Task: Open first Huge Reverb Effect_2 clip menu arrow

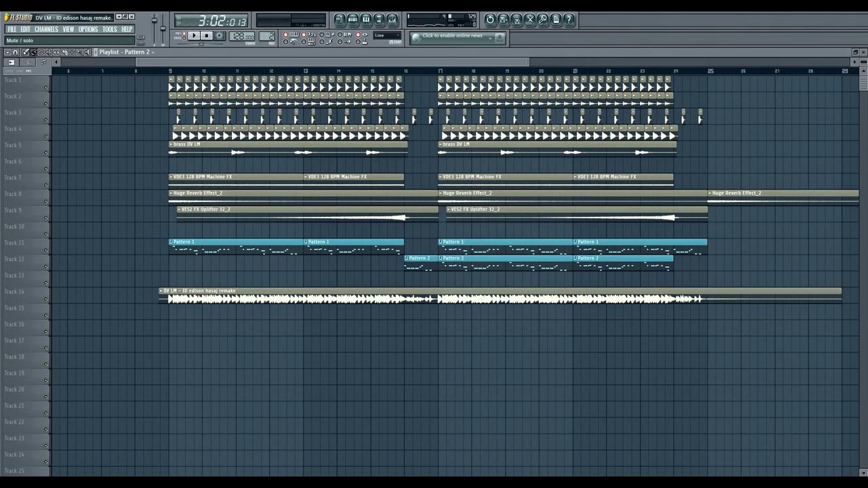Action: click(x=171, y=193)
